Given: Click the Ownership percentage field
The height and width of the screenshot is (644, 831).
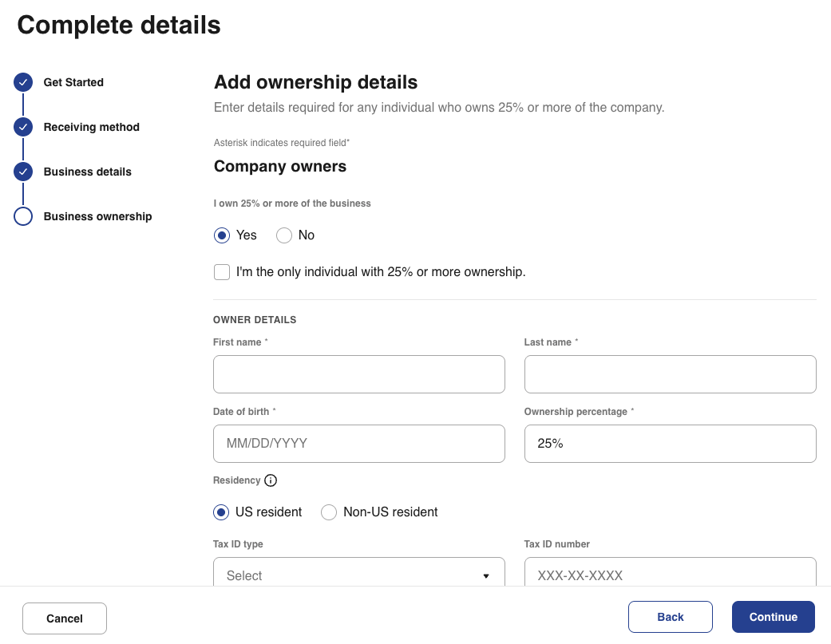Looking at the screenshot, I should (x=670, y=444).
